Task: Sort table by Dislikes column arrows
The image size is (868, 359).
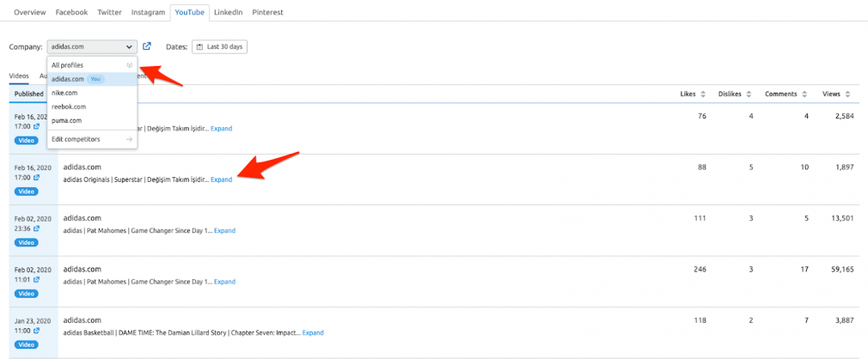Action: click(749, 94)
